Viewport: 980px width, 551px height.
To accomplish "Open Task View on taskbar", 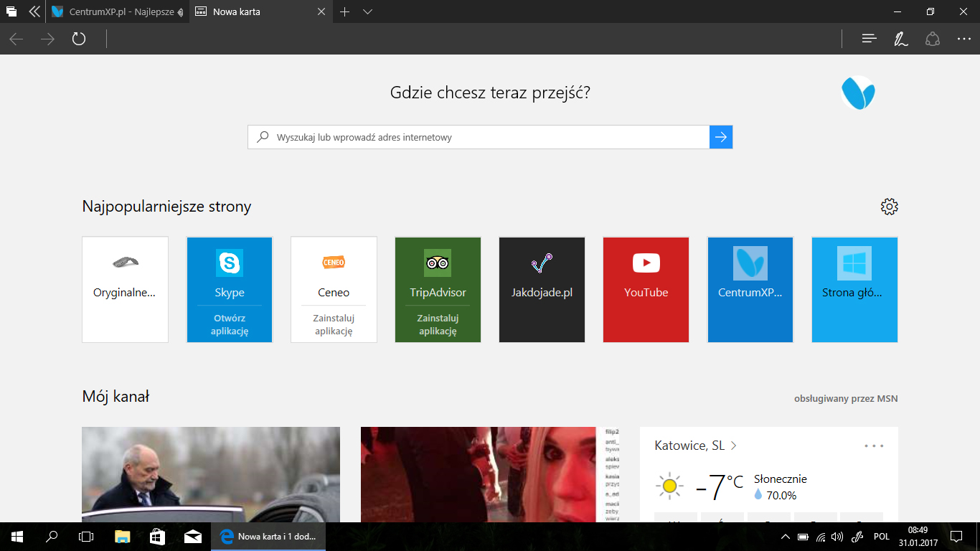I will click(86, 536).
